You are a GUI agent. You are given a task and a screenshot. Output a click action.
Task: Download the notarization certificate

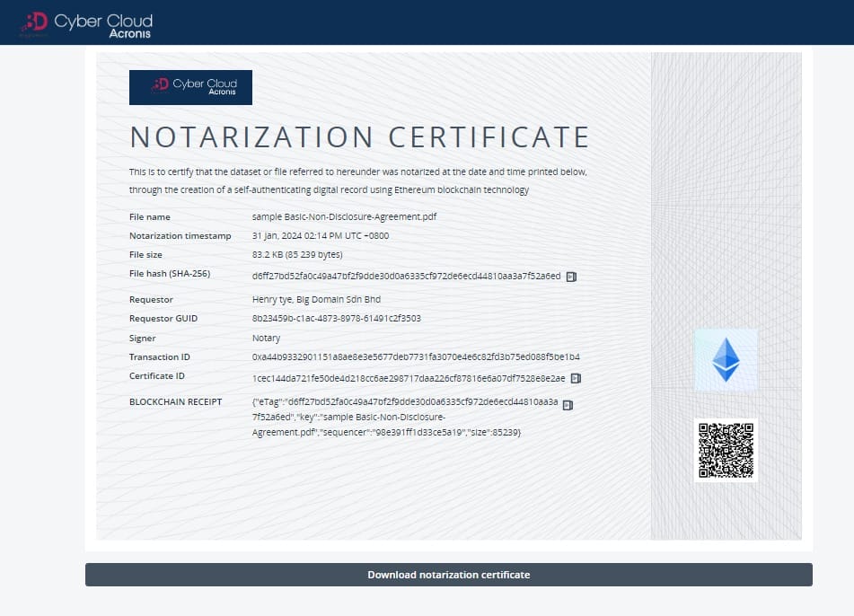pos(448,575)
